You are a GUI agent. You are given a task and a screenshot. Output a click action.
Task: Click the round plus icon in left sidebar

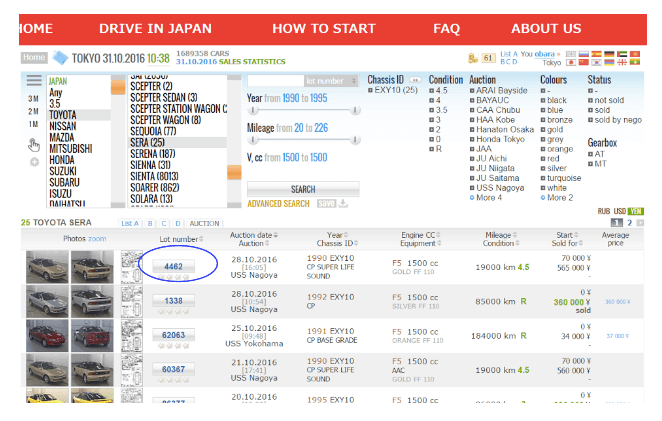[x=34, y=162]
